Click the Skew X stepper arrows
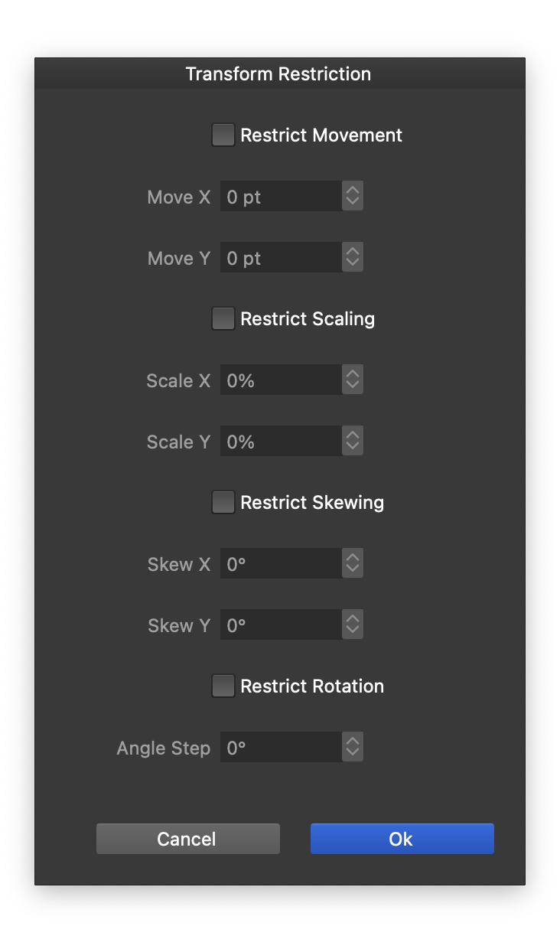The image size is (560, 926). point(353,564)
